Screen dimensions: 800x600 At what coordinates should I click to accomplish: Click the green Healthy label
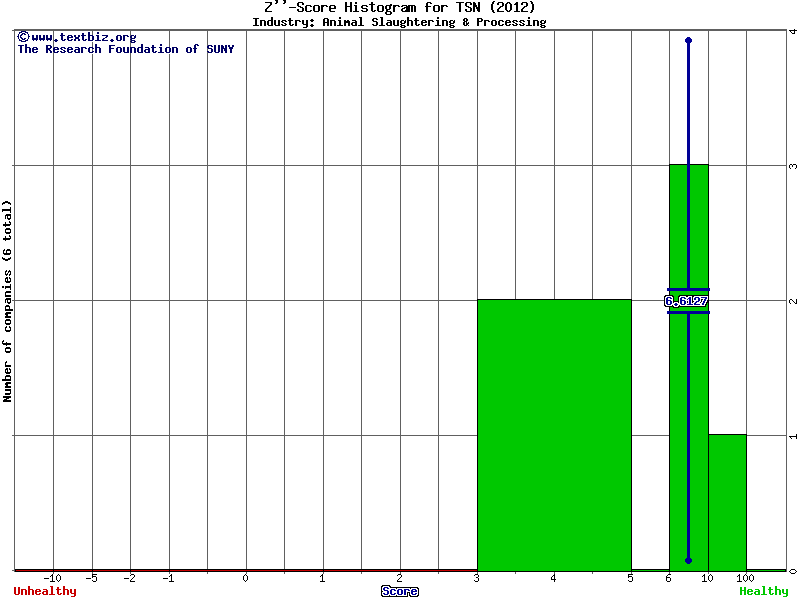pos(764,591)
